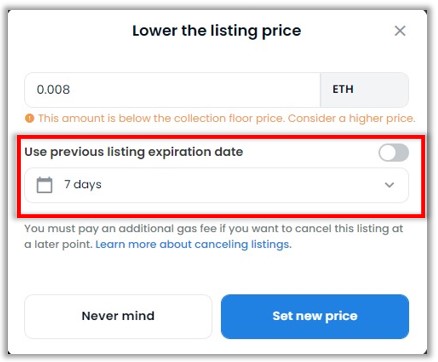Click the orange warning icon

point(30,118)
